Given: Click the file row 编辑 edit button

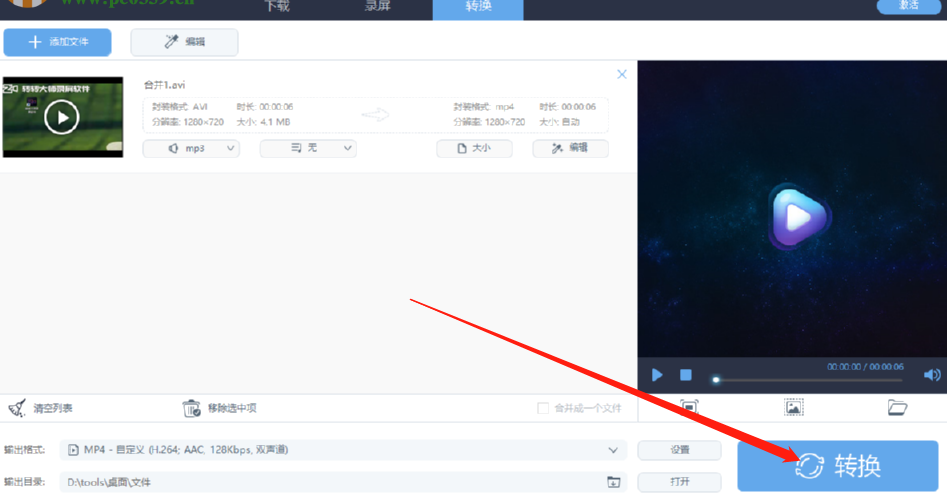Looking at the screenshot, I should click(x=570, y=148).
